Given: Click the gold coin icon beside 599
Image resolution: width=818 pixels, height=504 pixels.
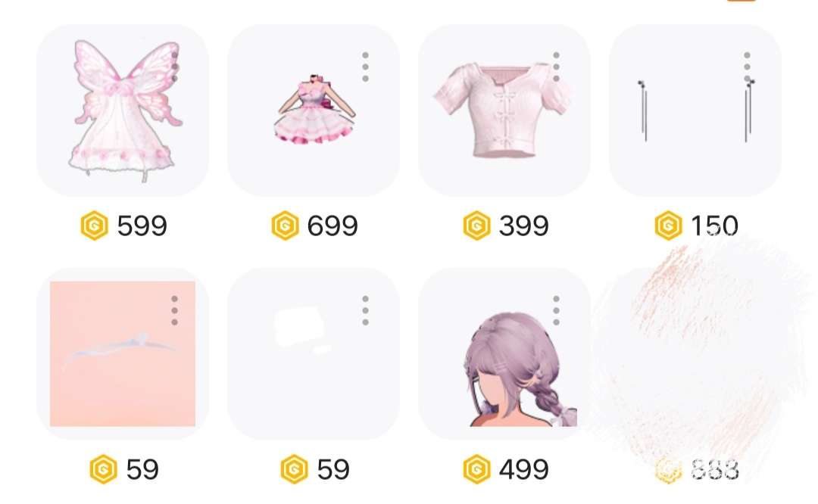Looking at the screenshot, I should click(95, 226).
